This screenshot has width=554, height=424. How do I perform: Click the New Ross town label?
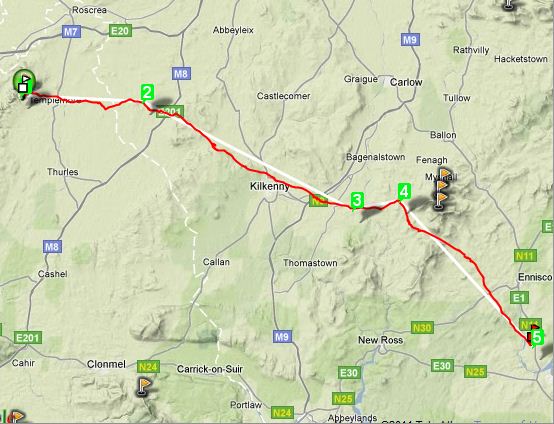point(381,340)
